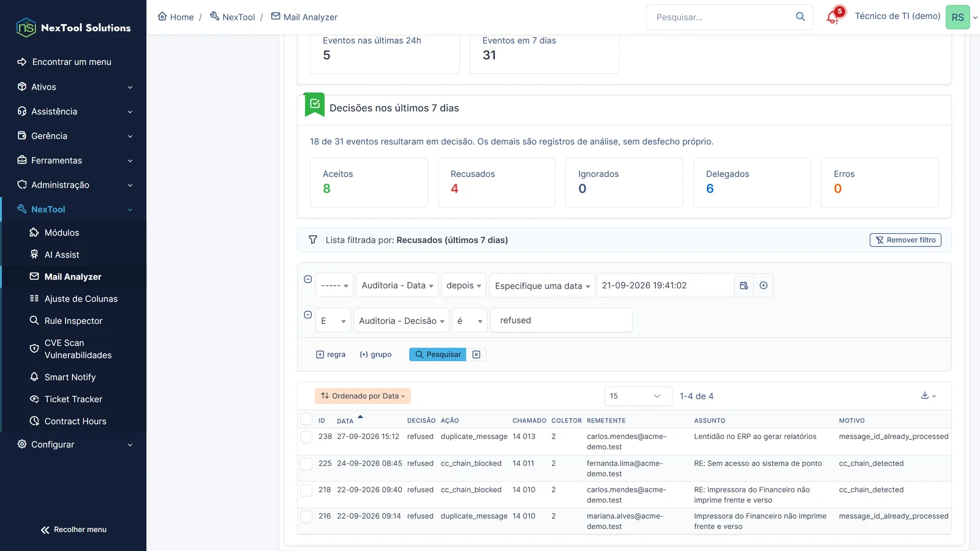Check the row with ID 225
Viewport: 980px width, 551px height.
point(306,464)
